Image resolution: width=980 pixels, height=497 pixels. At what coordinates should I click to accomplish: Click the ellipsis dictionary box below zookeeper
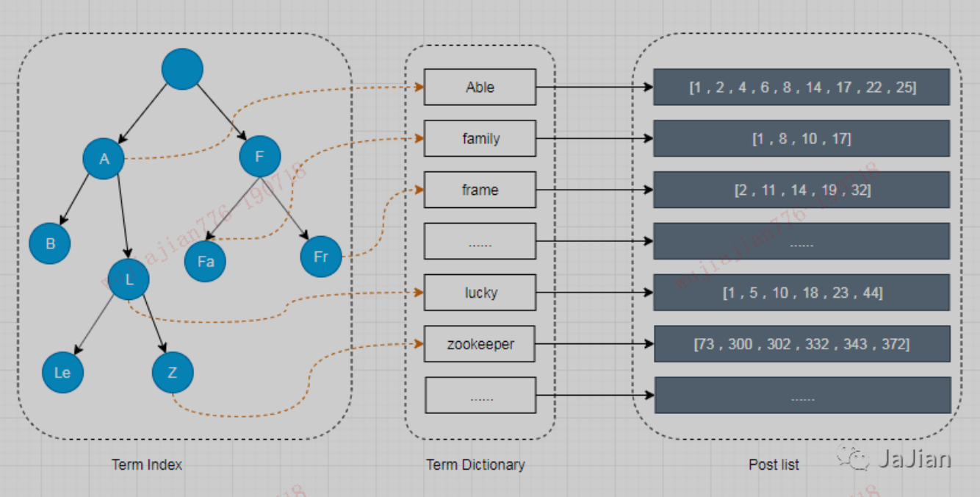[x=480, y=396]
